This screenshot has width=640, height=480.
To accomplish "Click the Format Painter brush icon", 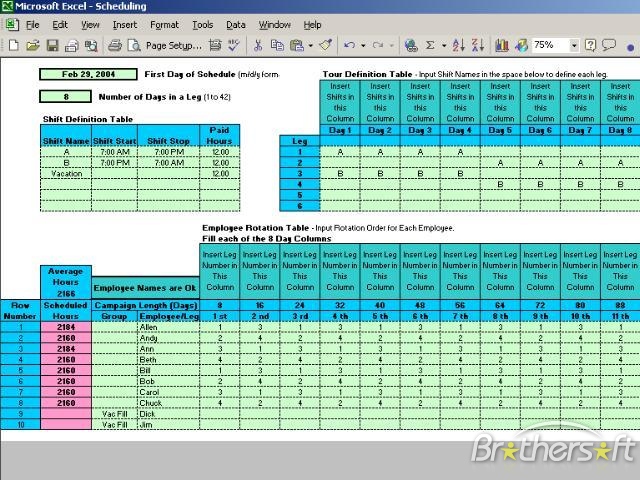I will (x=326, y=45).
